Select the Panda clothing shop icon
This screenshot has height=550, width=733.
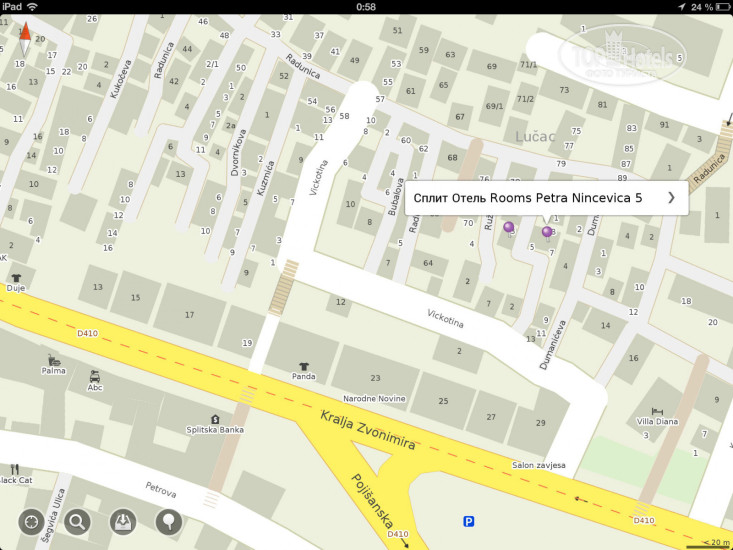click(x=304, y=366)
